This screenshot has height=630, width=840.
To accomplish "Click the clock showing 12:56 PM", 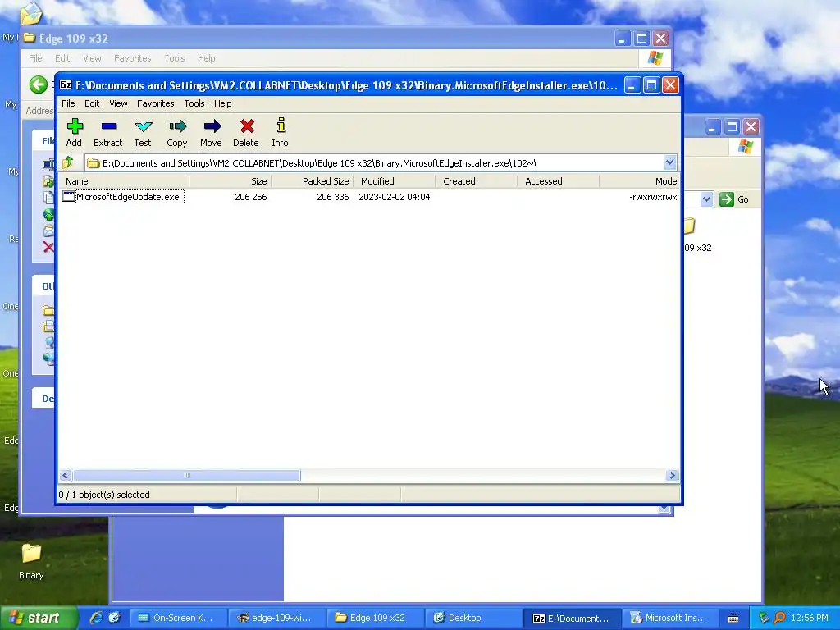I will point(810,618).
